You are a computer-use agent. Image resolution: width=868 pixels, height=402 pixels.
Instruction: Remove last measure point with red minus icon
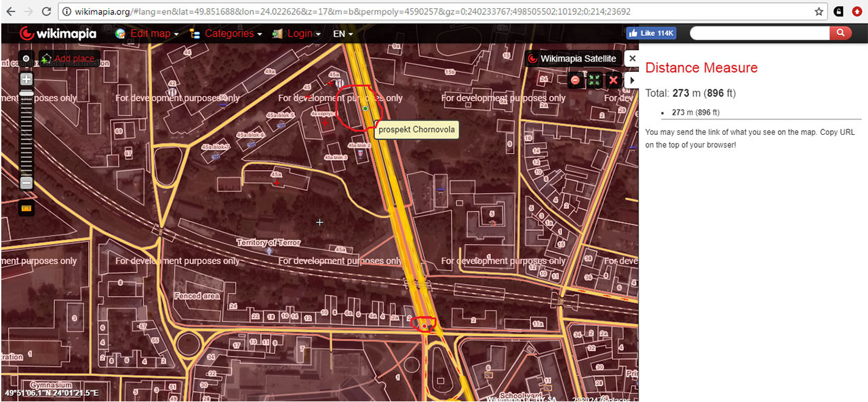click(x=575, y=80)
